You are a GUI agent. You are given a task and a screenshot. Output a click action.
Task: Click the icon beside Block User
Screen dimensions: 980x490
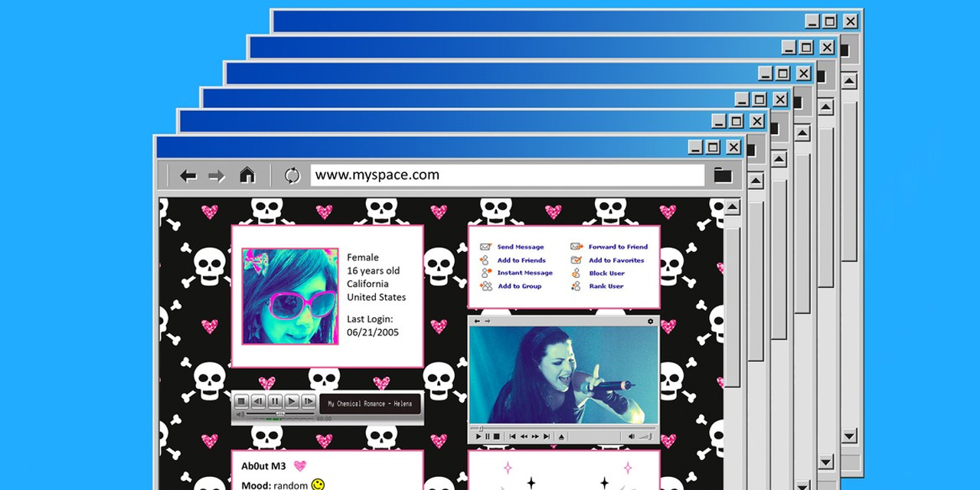(576, 273)
